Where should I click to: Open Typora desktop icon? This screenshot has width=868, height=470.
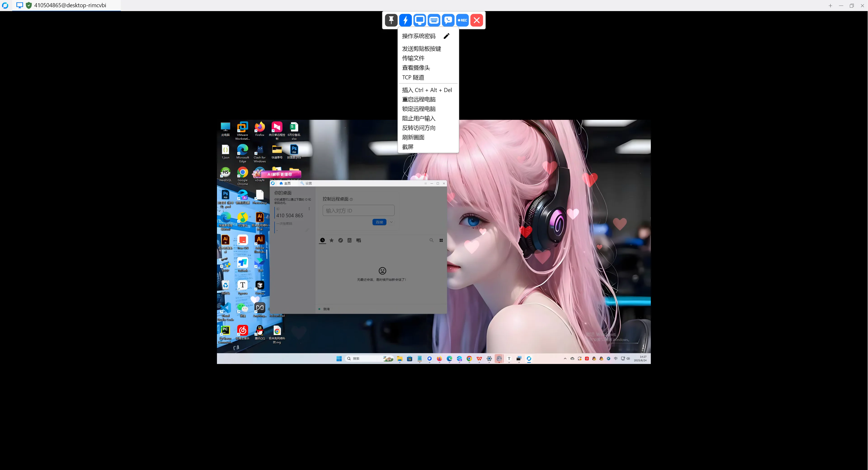(x=242, y=288)
